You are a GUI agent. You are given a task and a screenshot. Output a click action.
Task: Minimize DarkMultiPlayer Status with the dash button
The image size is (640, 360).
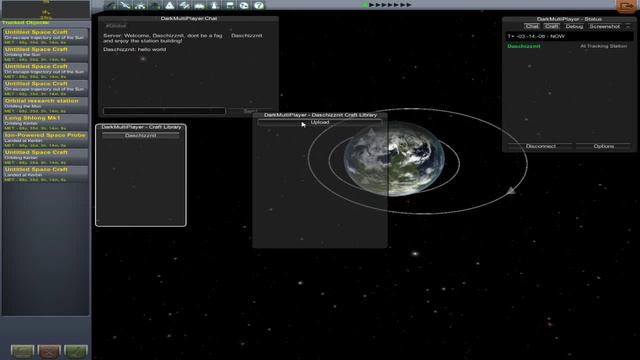click(628, 26)
